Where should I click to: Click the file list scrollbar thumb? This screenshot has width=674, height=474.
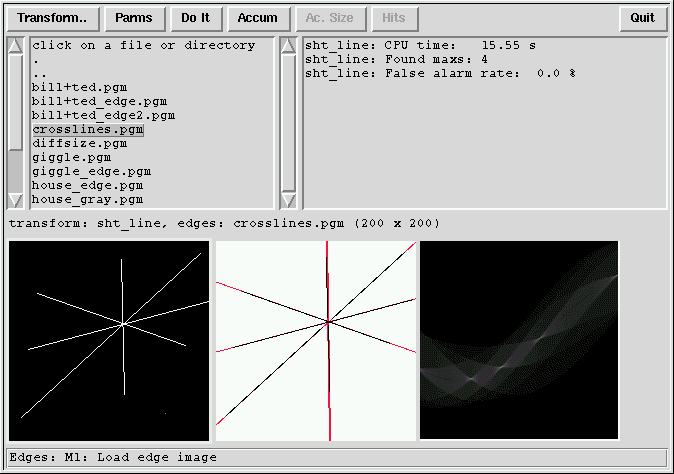(15, 102)
